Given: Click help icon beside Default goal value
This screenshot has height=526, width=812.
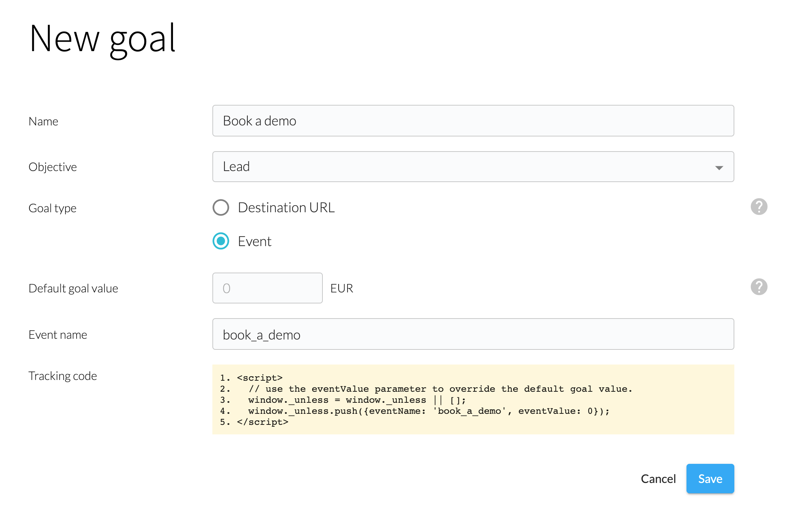Looking at the screenshot, I should coord(759,287).
